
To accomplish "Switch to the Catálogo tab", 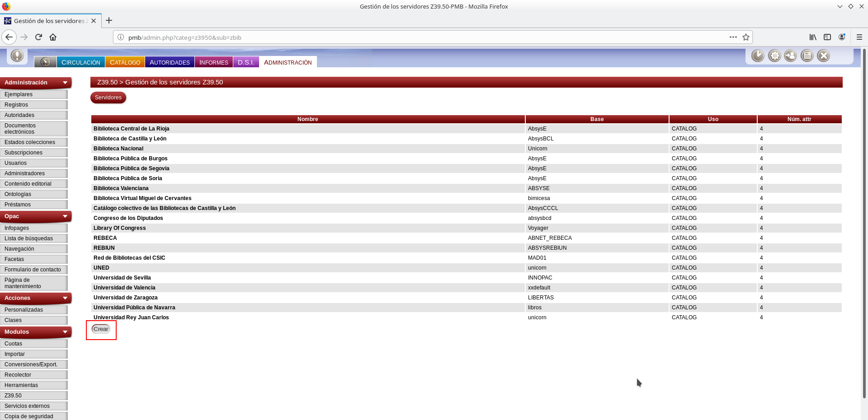I will tap(125, 62).
